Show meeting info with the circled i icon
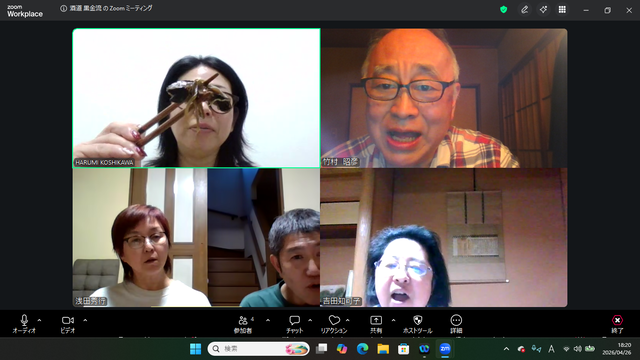 click(x=63, y=9)
